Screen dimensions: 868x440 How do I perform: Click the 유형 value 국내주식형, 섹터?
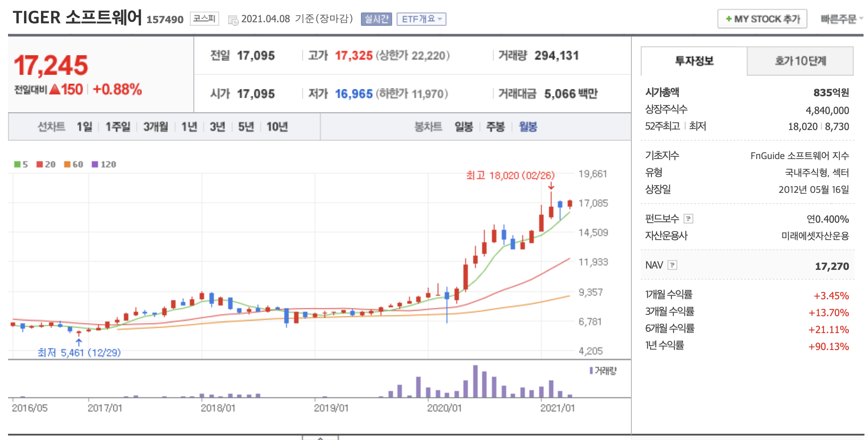point(817,173)
